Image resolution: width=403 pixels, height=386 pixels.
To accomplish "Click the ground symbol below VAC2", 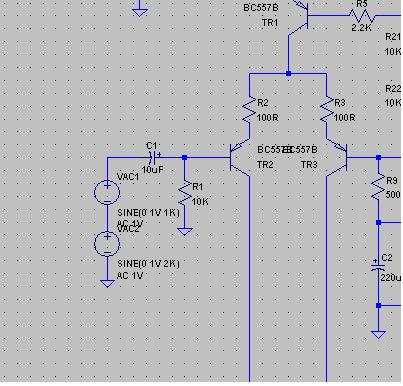I will pos(107,283).
